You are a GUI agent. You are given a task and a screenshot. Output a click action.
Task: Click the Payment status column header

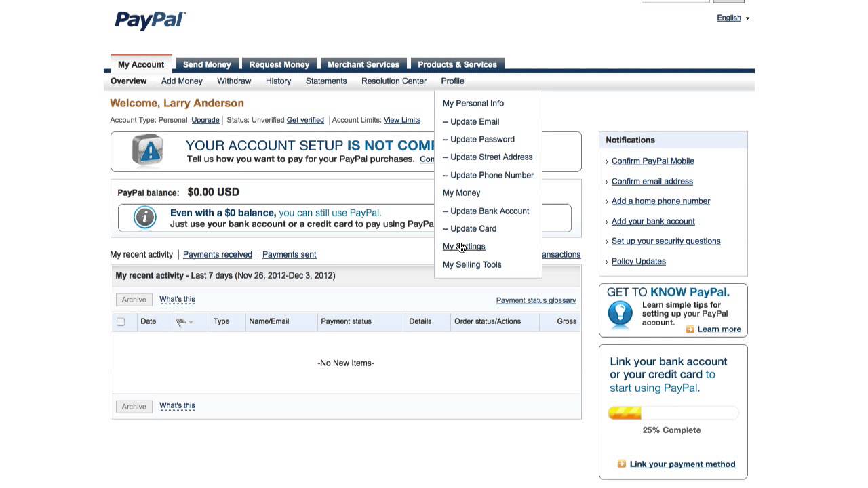pos(346,321)
